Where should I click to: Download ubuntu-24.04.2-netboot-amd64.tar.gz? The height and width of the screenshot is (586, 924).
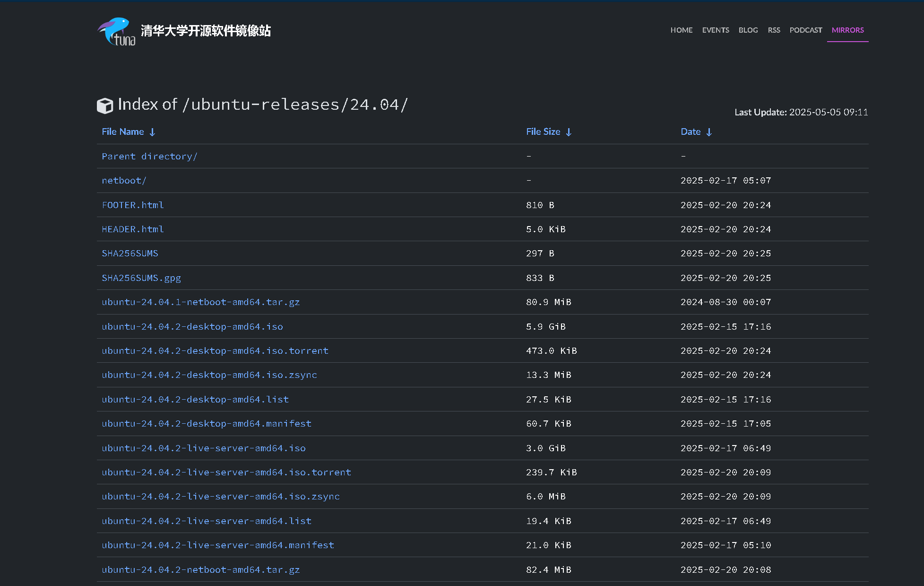[x=201, y=570]
